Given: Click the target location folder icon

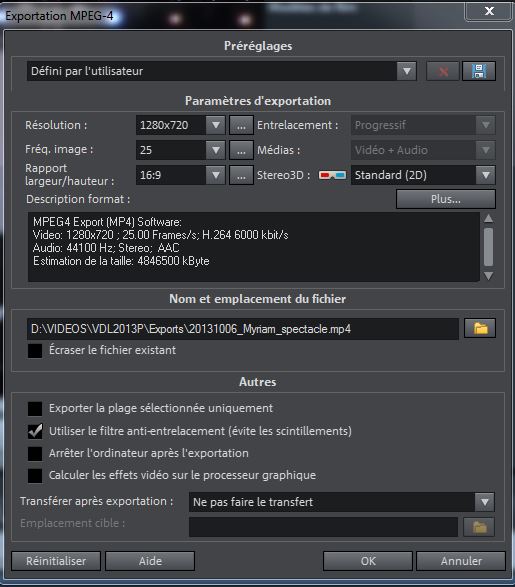Looking at the screenshot, I should point(479,527).
